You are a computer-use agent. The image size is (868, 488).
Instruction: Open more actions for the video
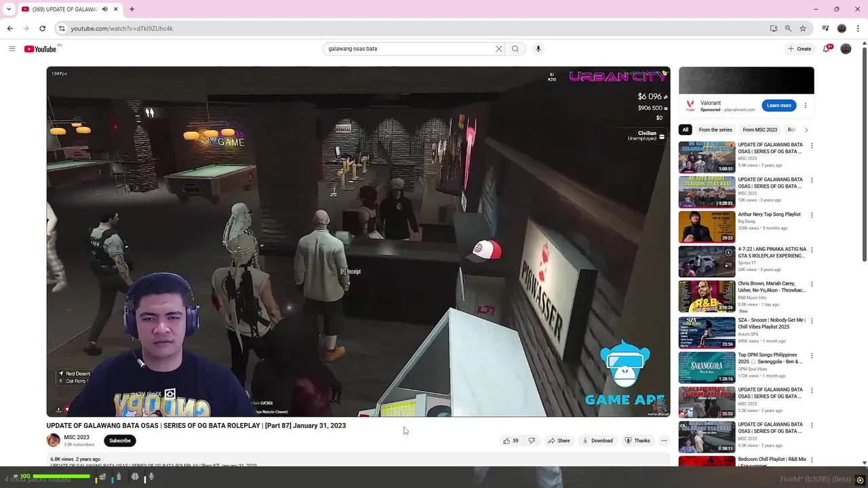point(664,441)
